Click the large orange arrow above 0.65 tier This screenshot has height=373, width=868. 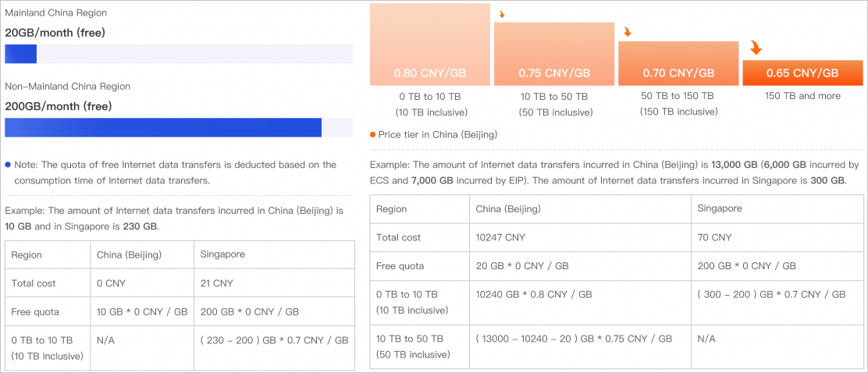(756, 48)
